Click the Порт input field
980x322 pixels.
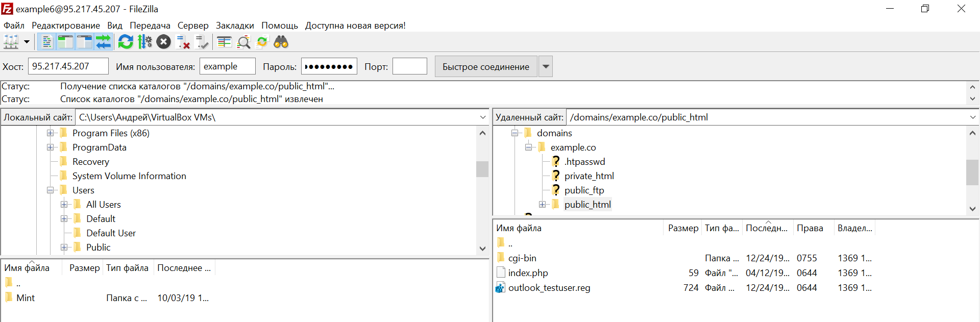[x=409, y=66]
